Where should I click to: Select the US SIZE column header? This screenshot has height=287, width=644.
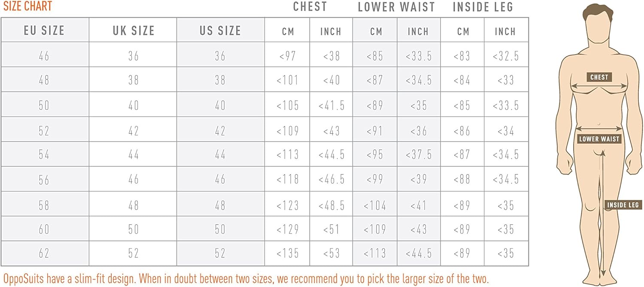pos(220,30)
